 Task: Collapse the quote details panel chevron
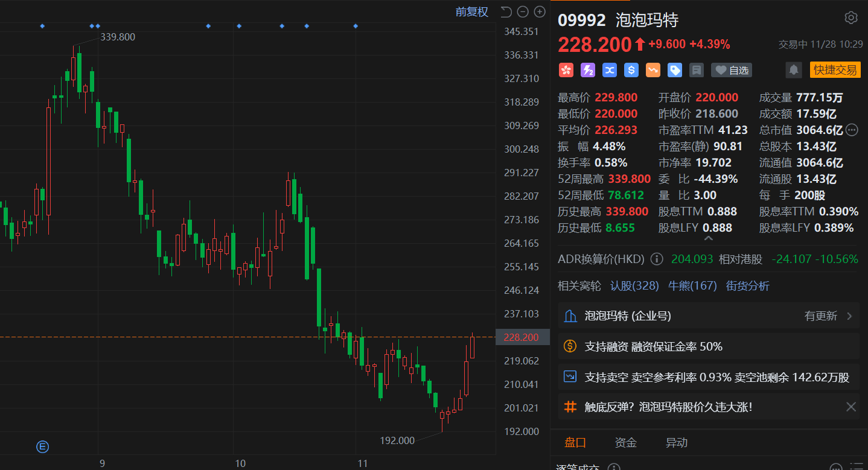click(709, 238)
